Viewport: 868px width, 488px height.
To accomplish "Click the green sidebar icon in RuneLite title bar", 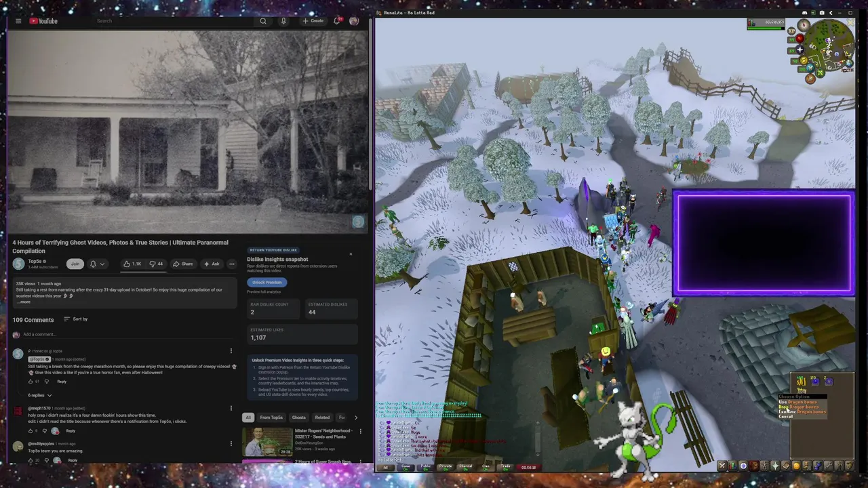I will click(813, 13).
